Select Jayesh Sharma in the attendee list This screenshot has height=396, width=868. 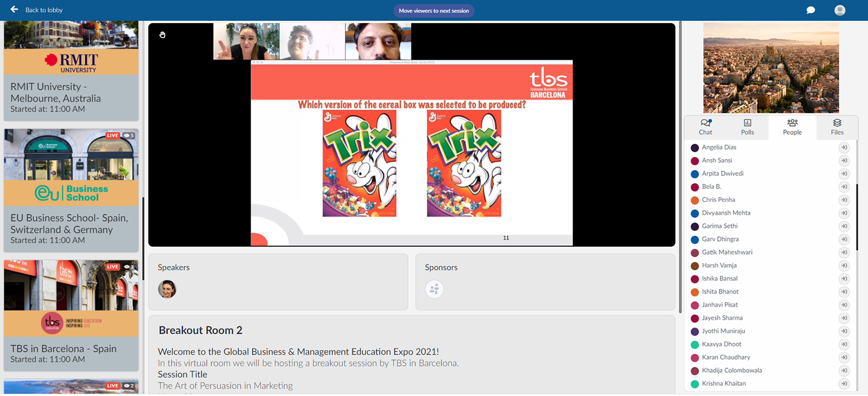pos(723,318)
